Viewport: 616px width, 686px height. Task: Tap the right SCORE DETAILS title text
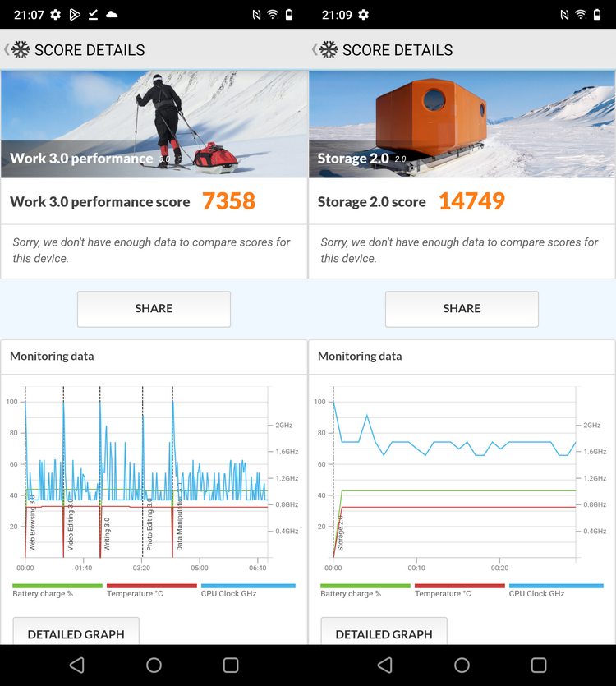coord(398,50)
